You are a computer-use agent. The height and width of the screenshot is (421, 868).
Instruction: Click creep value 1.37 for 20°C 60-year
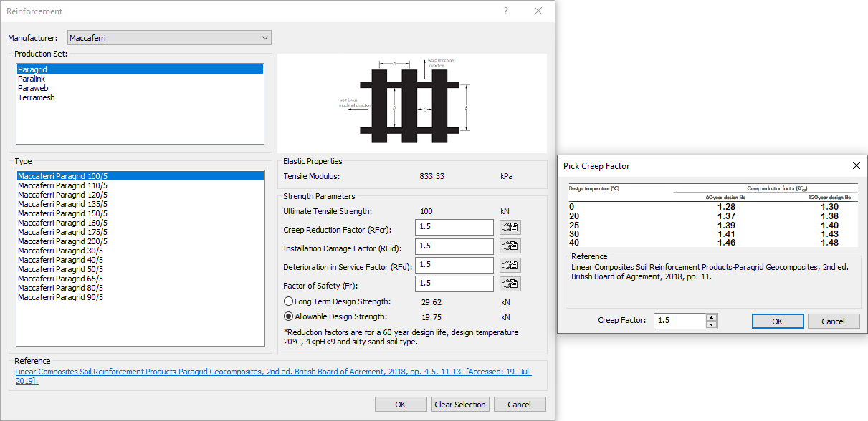(726, 216)
